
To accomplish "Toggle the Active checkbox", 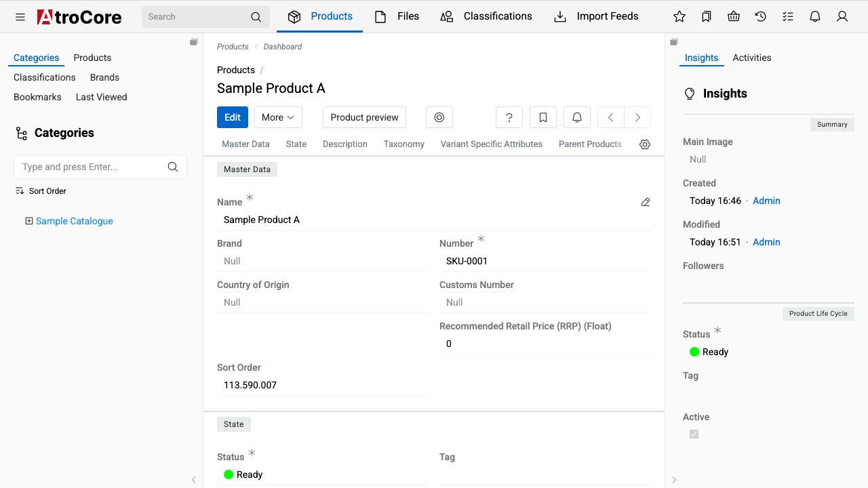I will (694, 434).
